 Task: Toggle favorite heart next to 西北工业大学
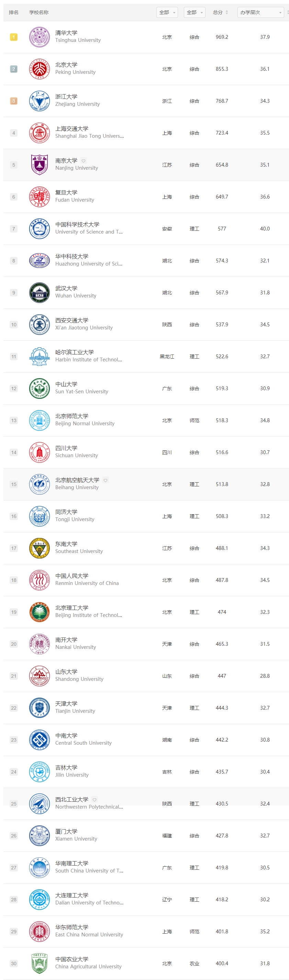coord(95,800)
